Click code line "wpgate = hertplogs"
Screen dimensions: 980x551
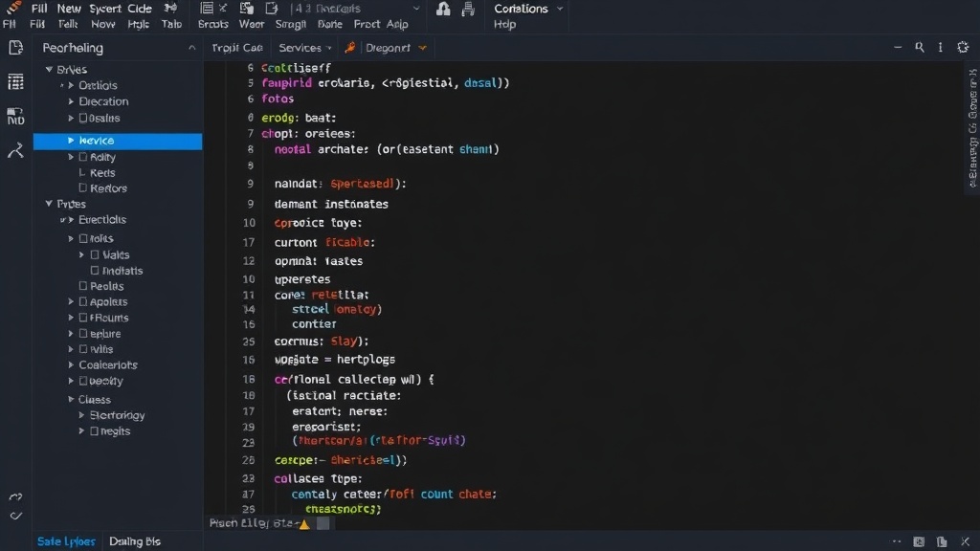click(x=334, y=360)
